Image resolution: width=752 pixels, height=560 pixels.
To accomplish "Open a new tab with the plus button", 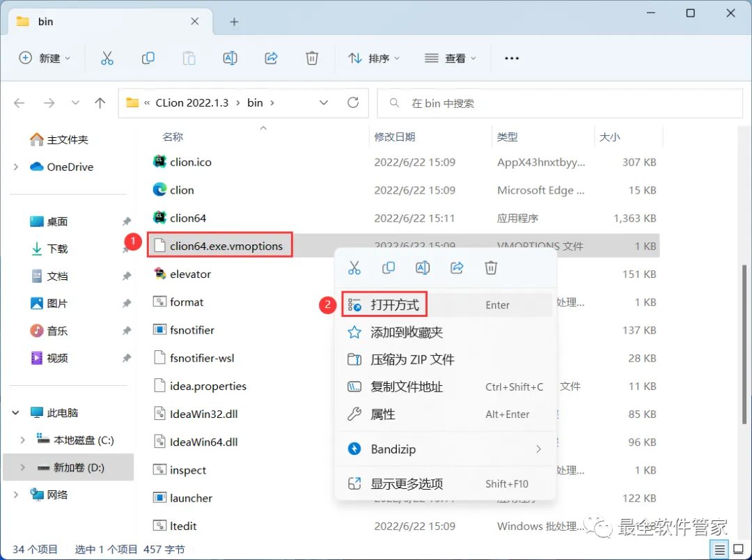I will point(234,22).
